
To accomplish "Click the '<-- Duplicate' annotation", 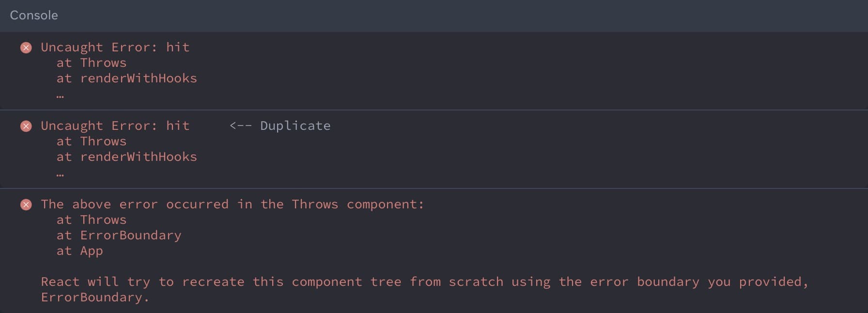I will coord(280,126).
